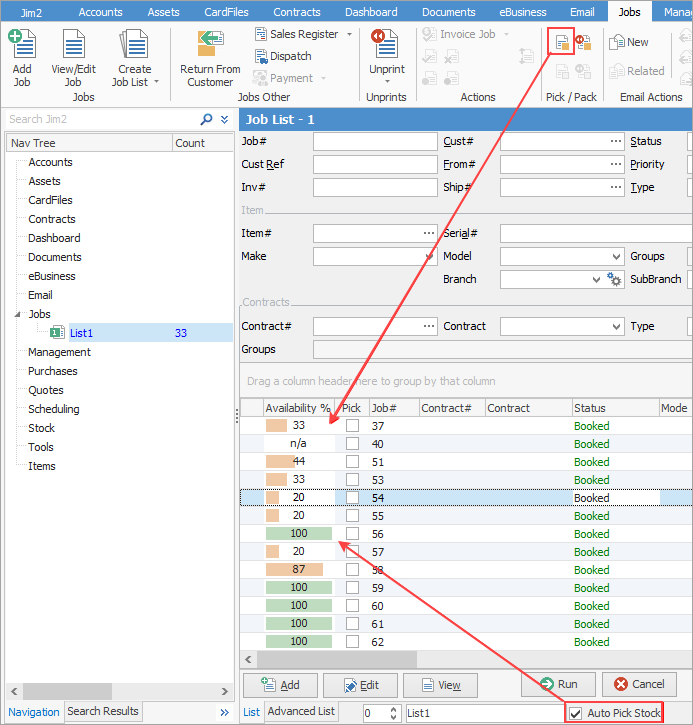Click the Add Job icon
693x725 pixels.
[x=22, y=45]
